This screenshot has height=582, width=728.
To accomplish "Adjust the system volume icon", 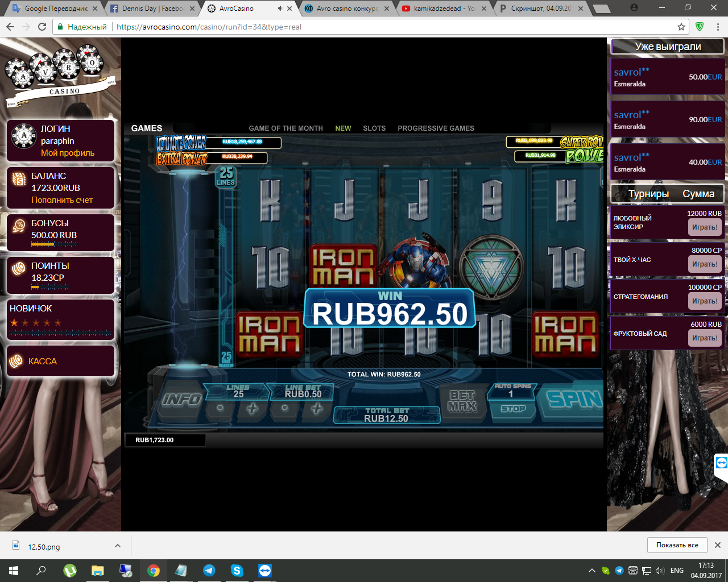I will point(660,571).
